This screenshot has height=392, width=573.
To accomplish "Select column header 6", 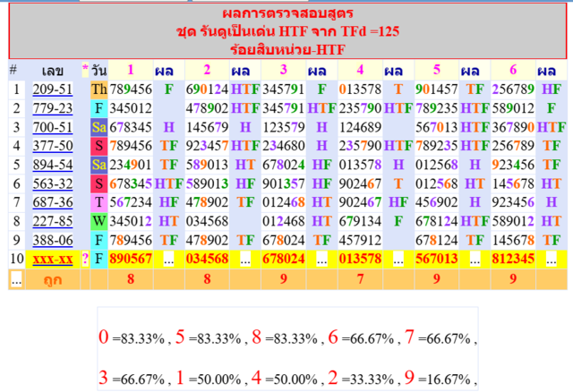I will (513, 70).
